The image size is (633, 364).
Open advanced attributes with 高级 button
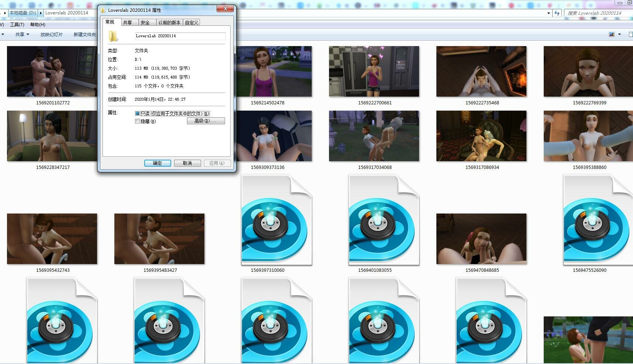[x=206, y=121]
